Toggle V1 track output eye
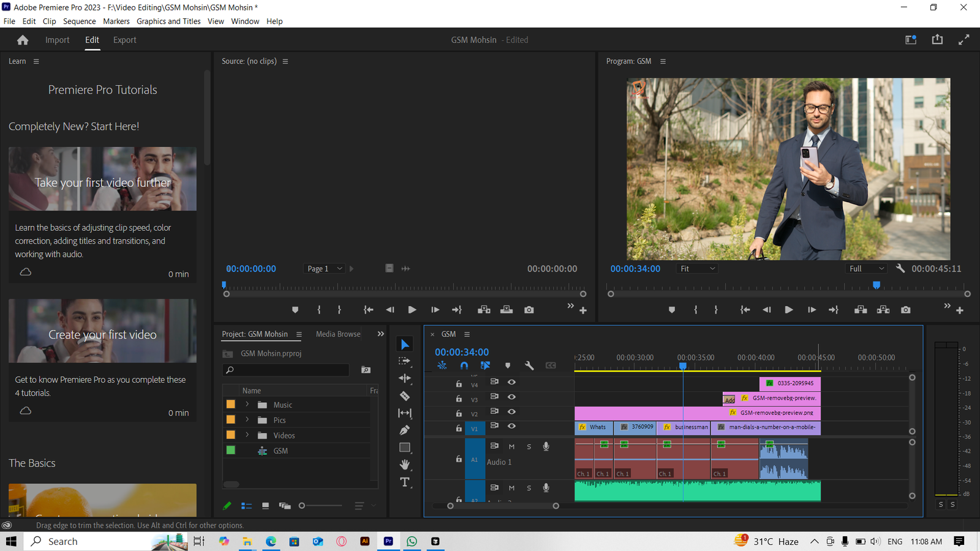 click(x=511, y=426)
